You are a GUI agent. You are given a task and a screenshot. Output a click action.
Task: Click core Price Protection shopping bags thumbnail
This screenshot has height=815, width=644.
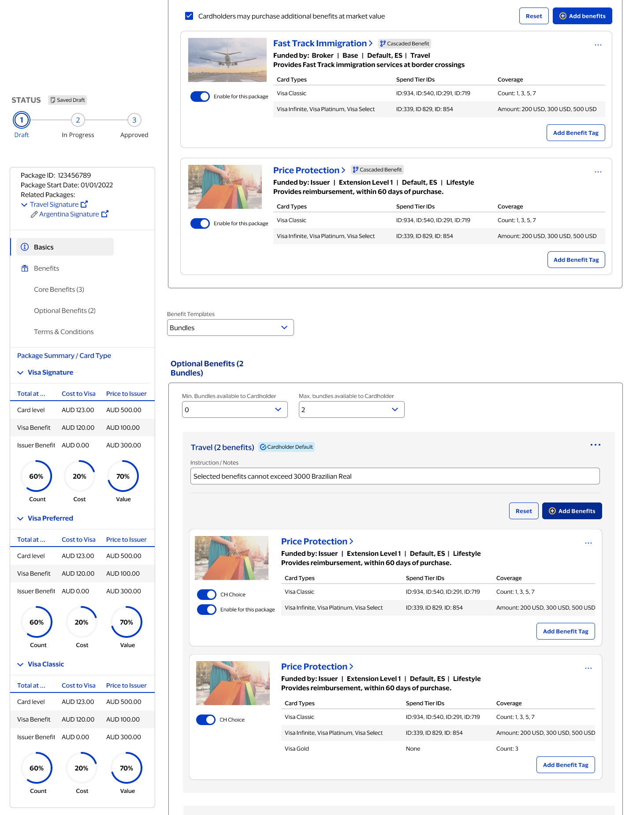pos(225,187)
